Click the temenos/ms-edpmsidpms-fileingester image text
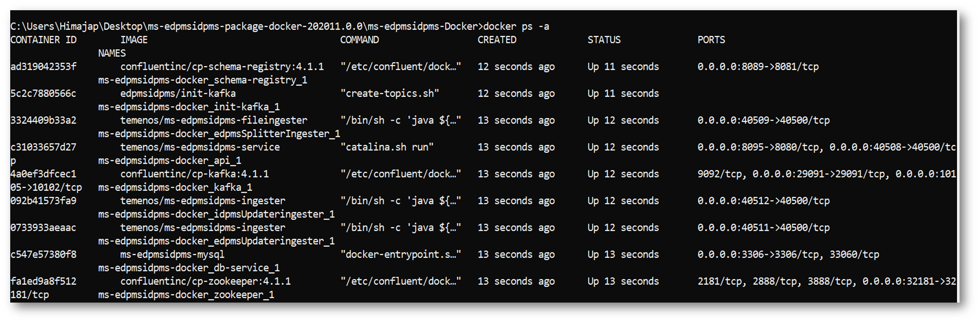 click(x=214, y=120)
